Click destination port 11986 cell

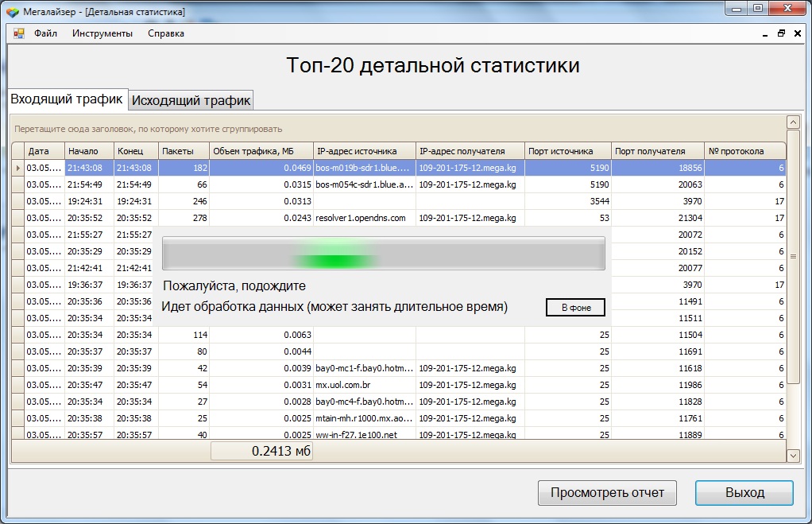[x=658, y=385]
